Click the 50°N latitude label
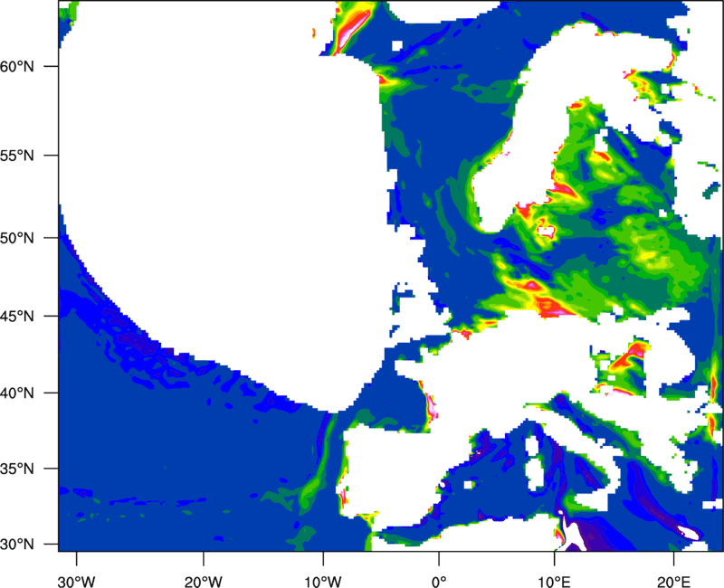 pyautogui.click(x=17, y=238)
